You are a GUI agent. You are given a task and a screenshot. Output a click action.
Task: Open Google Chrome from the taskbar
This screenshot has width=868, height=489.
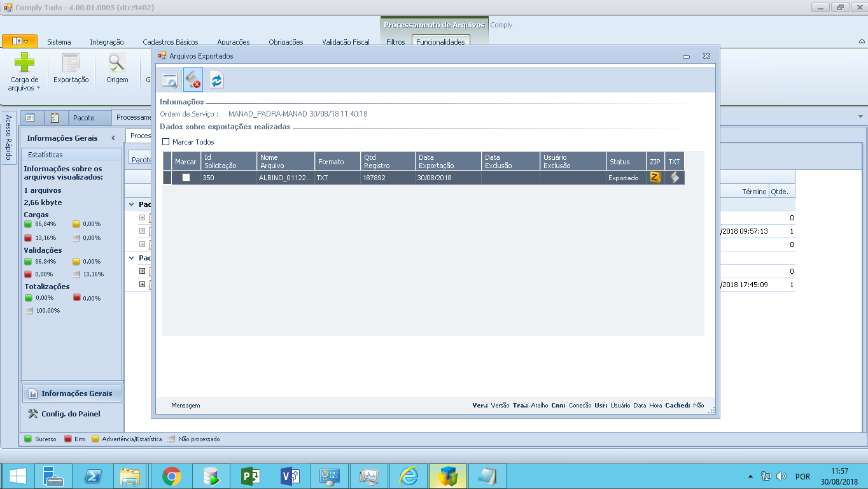tap(172, 476)
